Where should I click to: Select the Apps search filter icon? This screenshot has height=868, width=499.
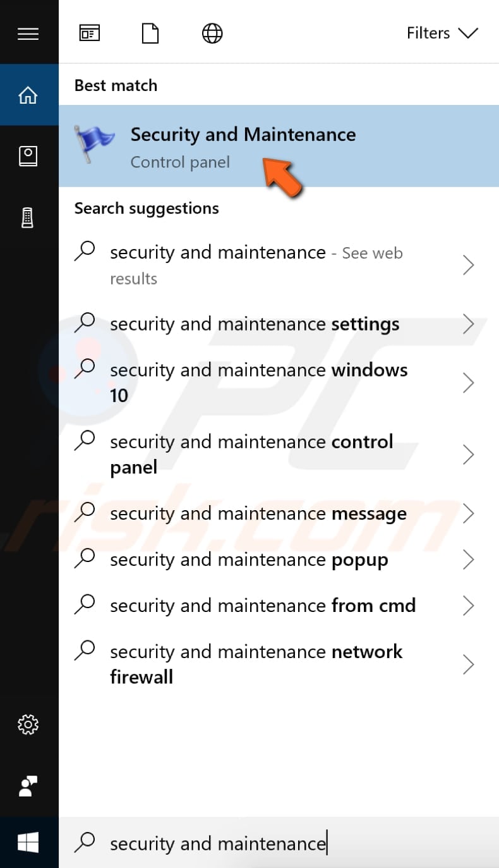click(89, 33)
